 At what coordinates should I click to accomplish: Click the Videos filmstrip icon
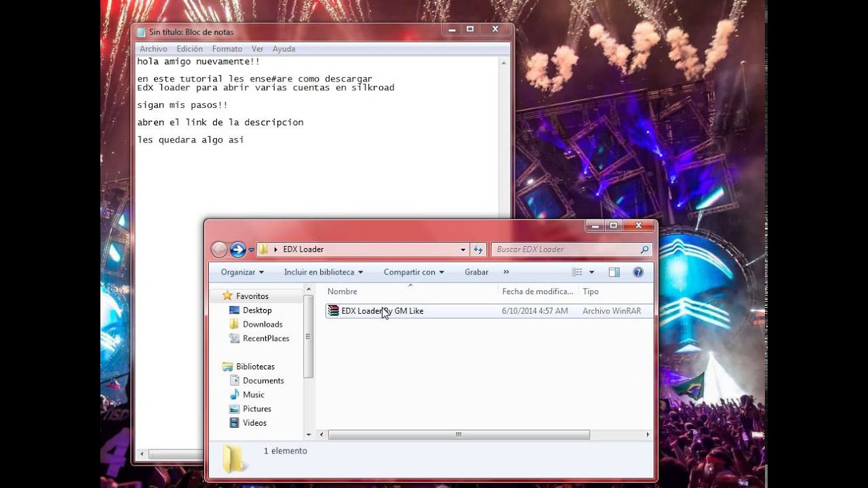pyautogui.click(x=235, y=423)
